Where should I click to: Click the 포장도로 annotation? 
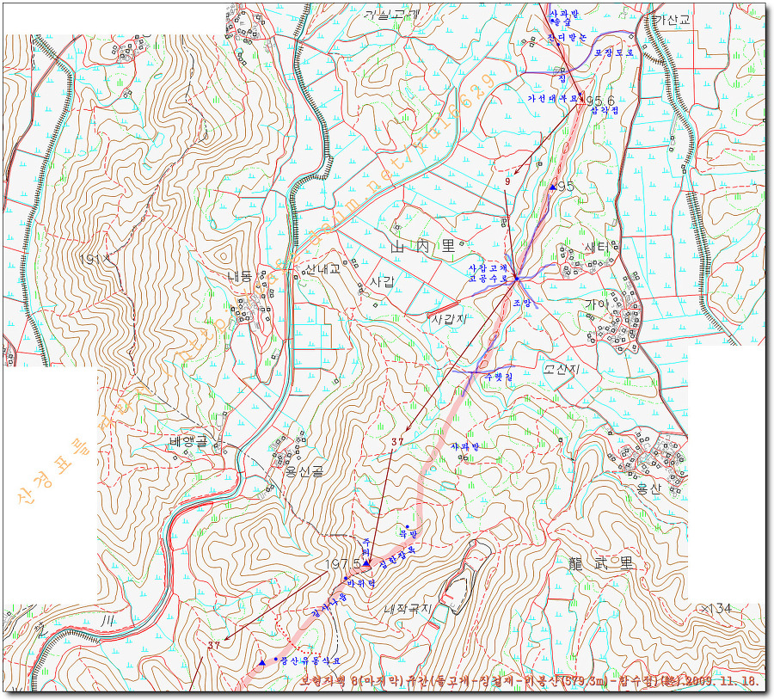pyautogui.click(x=614, y=52)
